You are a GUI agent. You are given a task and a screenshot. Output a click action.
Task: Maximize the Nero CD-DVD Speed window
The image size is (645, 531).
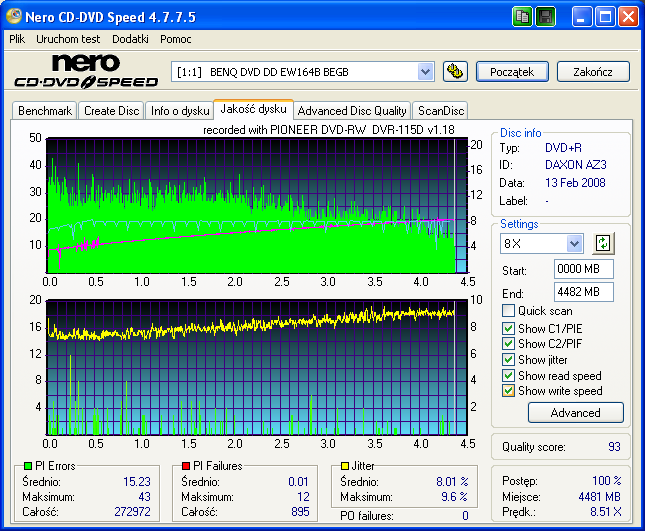click(x=605, y=17)
